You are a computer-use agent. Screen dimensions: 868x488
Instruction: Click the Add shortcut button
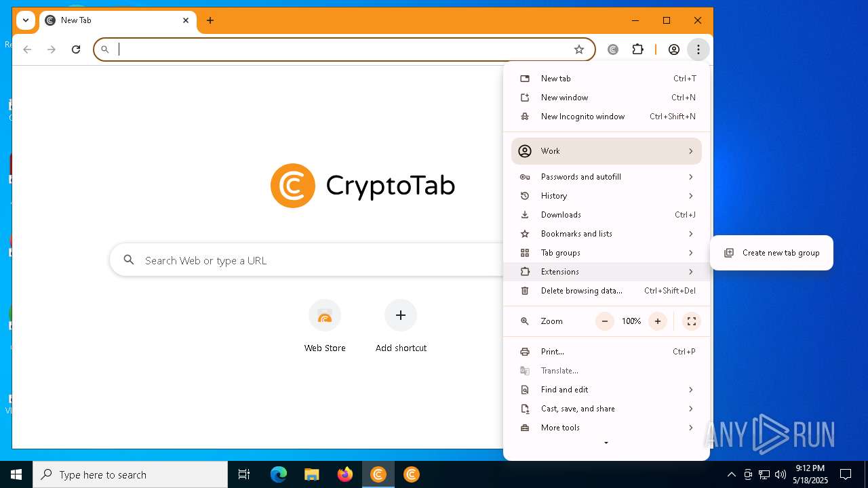[401, 327]
